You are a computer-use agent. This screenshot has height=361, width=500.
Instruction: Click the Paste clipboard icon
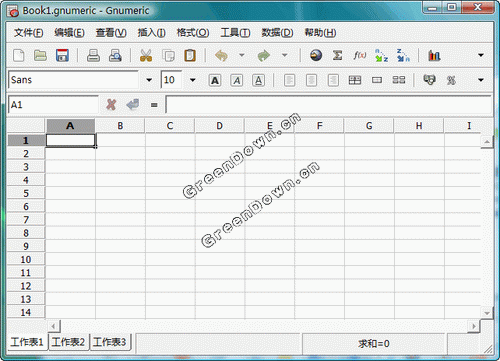tap(190, 55)
